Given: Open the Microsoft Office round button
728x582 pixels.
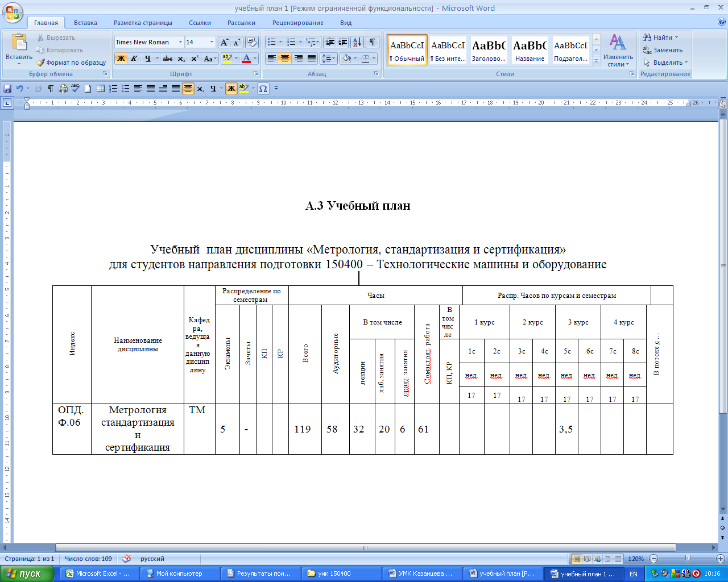Looking at the screenshot, I should click(13, 12).
